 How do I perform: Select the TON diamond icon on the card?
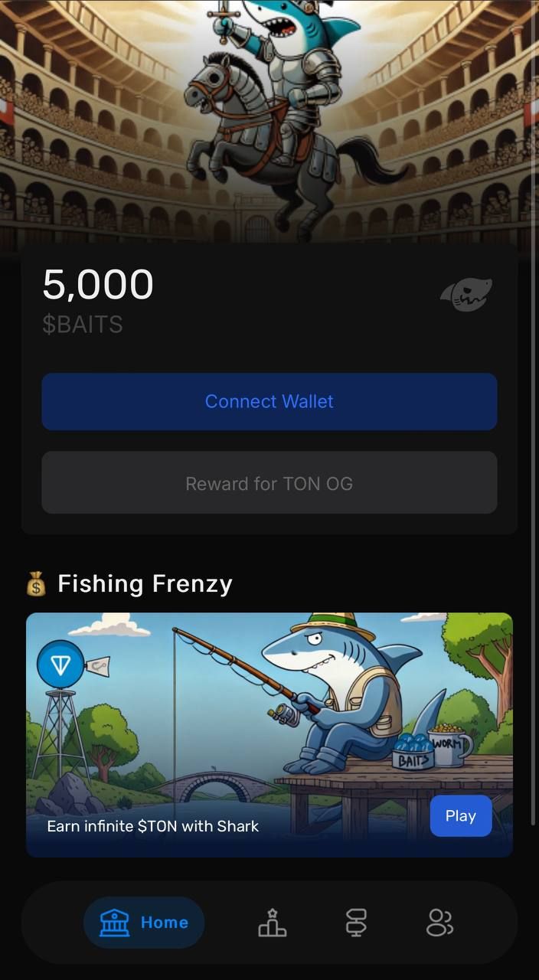(x=59, y=663)
